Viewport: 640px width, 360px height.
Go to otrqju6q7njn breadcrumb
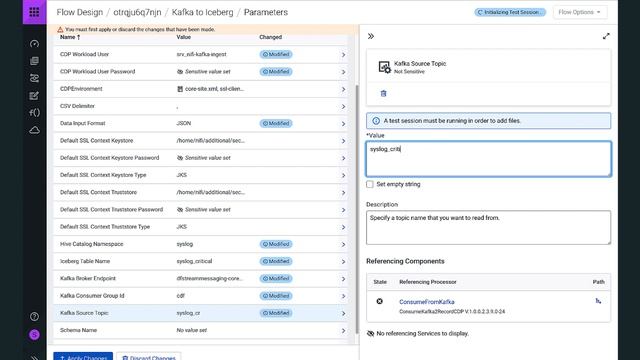click(137, 12)
